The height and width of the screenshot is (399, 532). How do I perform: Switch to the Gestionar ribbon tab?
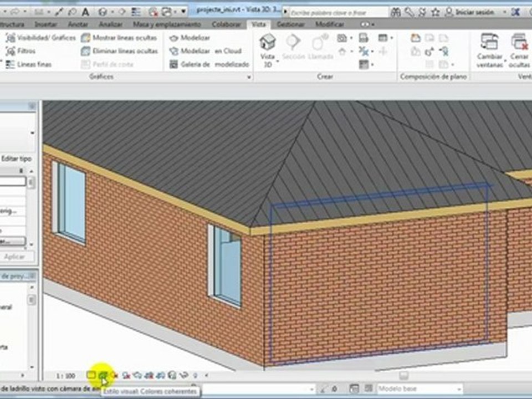pos(290,24)
